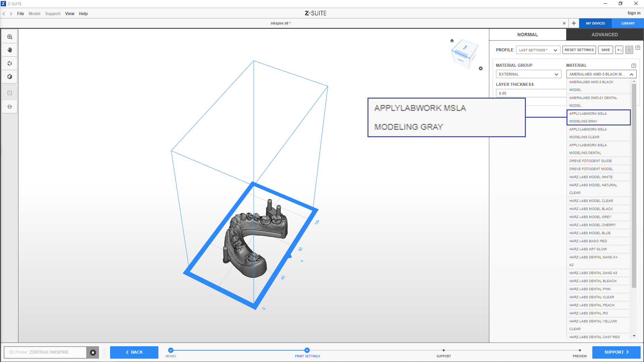The image size is (644, 362).
Task: Expand the Profile Last Settings dropdown
Action: click(538, 50)
